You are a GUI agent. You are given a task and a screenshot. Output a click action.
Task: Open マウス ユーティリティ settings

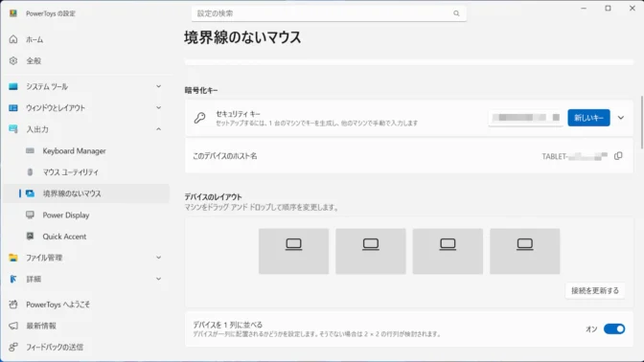click(85, 172)
